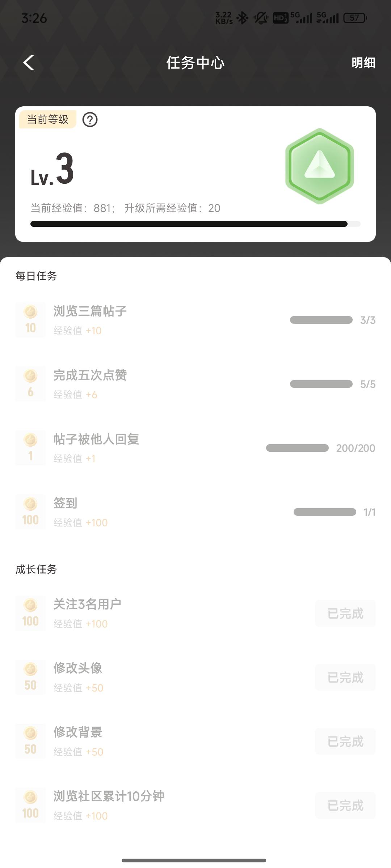The width and height of the screenshot is (391, 868).
Task: Tap the 当前等级 label tag
Action: [48, 119]
